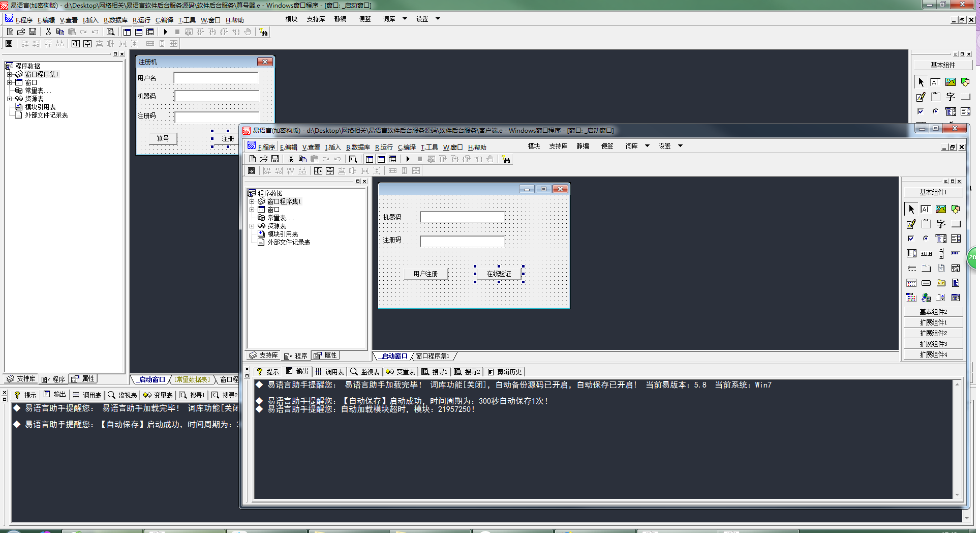Image resolution: width=980 pixels, height=533 pixels.
Task: Click Copy icon in front window toolbar
Action: 302,159
